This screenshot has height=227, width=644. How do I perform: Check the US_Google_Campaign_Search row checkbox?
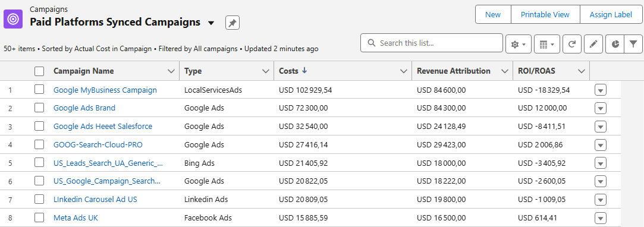39,181
